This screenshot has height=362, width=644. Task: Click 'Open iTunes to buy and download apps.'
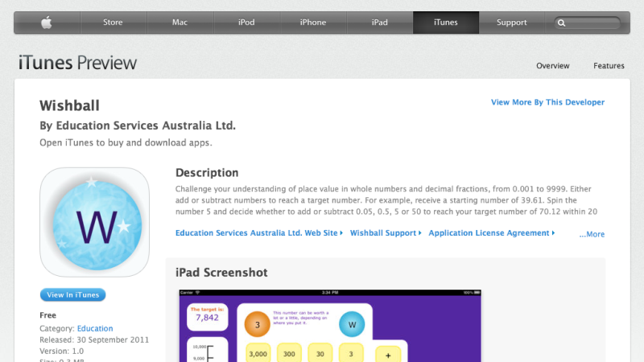(126, 143)
